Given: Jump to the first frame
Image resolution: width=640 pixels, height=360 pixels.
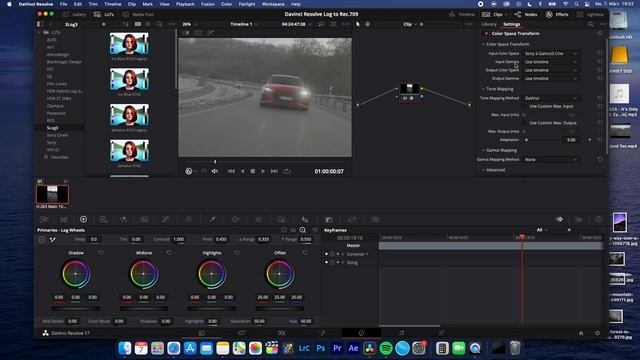Looking at the screenshot, I should [x=231, y=171].
